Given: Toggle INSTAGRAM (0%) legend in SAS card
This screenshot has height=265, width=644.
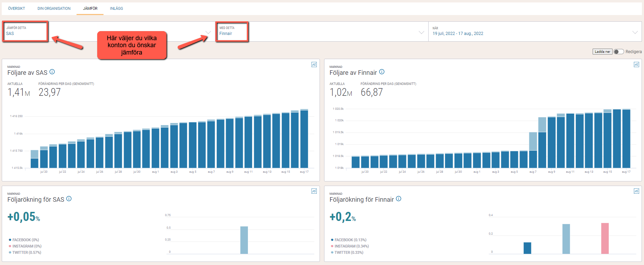Looking at the screenshot, I should pyautogui.click(x=25, y=246).
